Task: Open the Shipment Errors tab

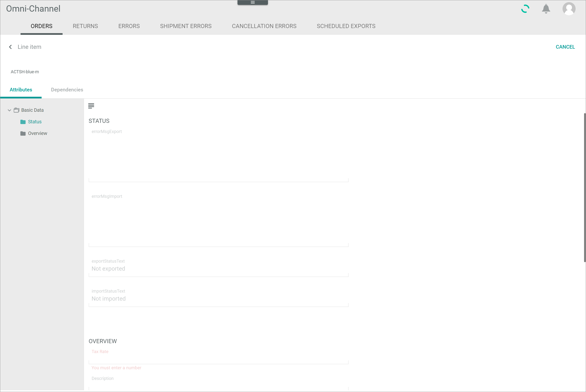Action: [186, 26]
